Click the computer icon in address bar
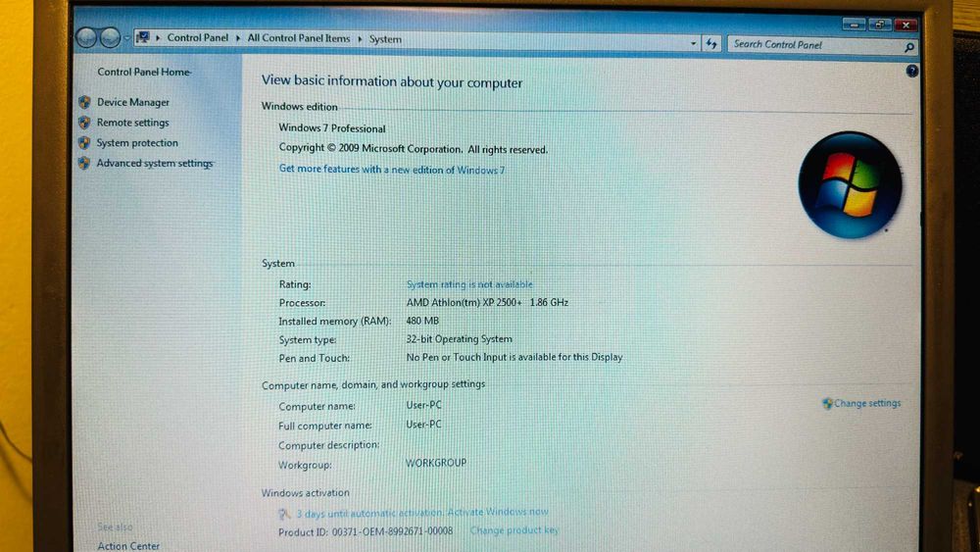Screen dimensions: 980x552 tap(142, 37)
